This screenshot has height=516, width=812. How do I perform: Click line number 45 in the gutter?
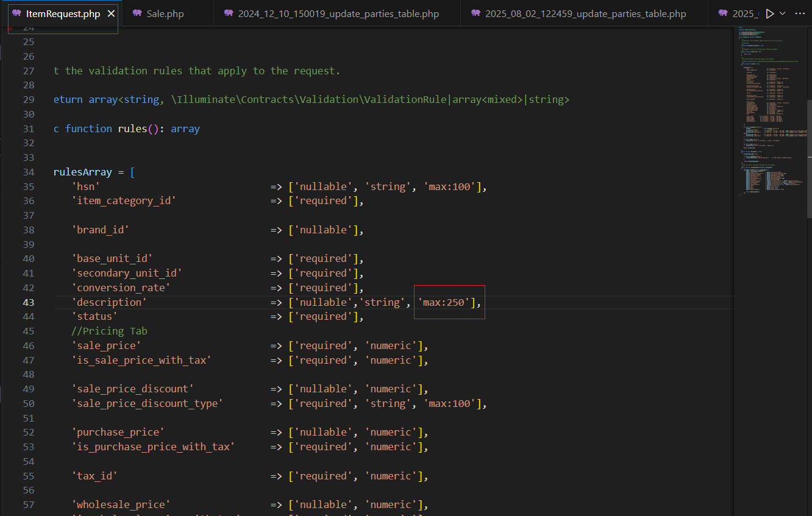pos(29,331)
